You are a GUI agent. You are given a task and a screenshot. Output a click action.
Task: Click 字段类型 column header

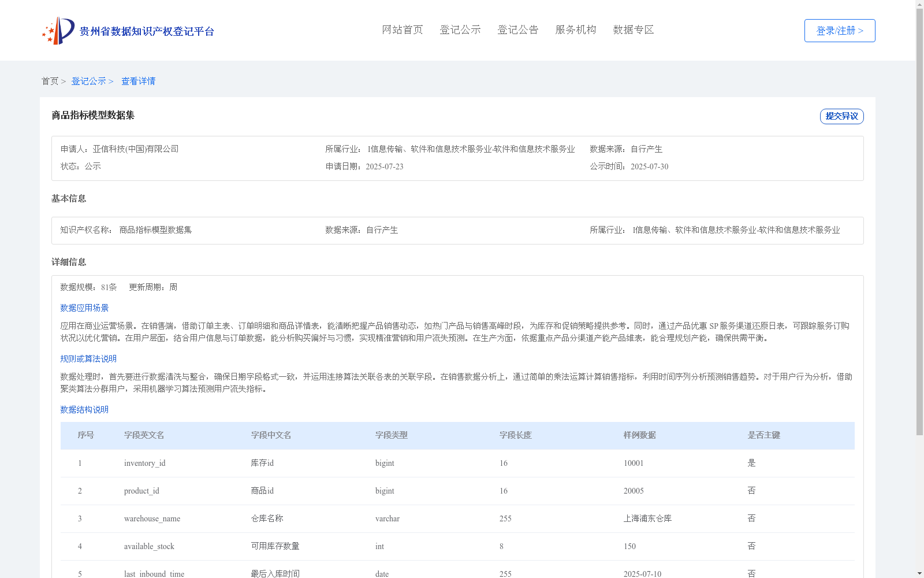click(392, 435)
